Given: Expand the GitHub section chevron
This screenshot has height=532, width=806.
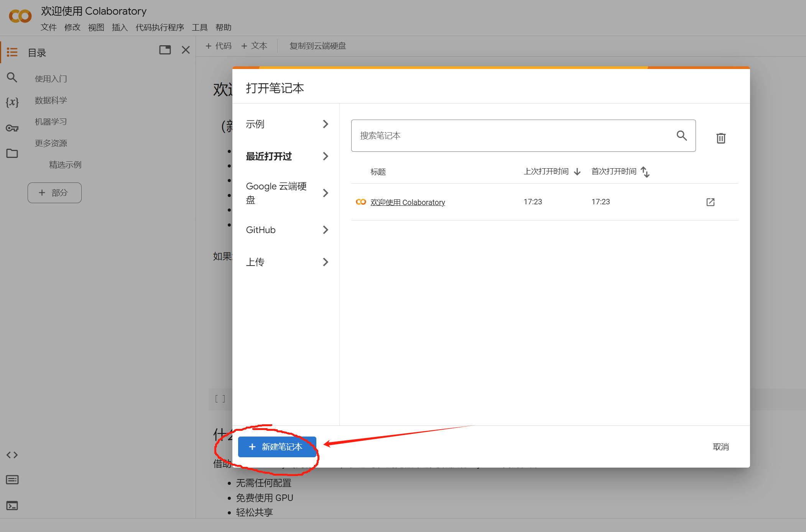Looking at the screenshot, I should click(326, 230).
